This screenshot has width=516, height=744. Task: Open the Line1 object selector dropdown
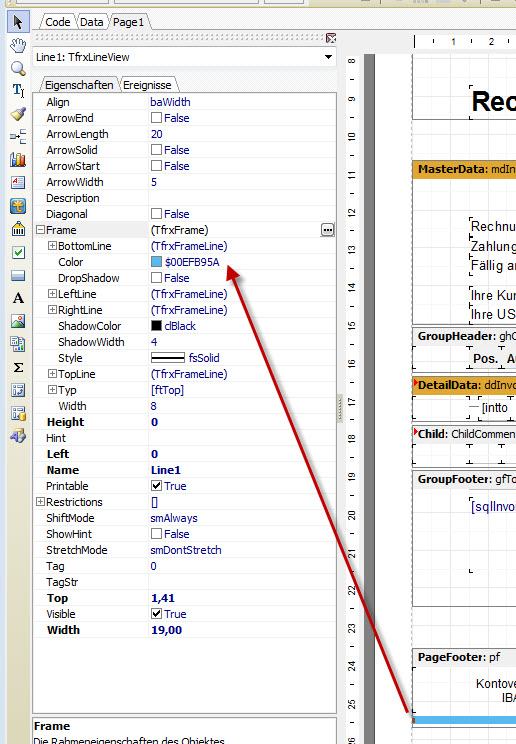[x=328, y=57]
